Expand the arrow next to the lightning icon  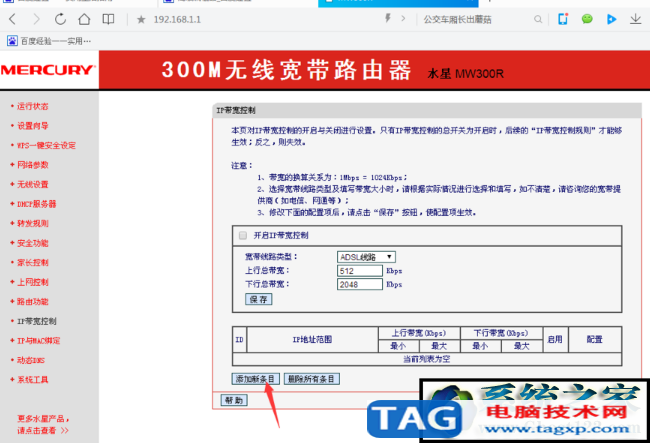pyautogui.click(x=403, y=19)
